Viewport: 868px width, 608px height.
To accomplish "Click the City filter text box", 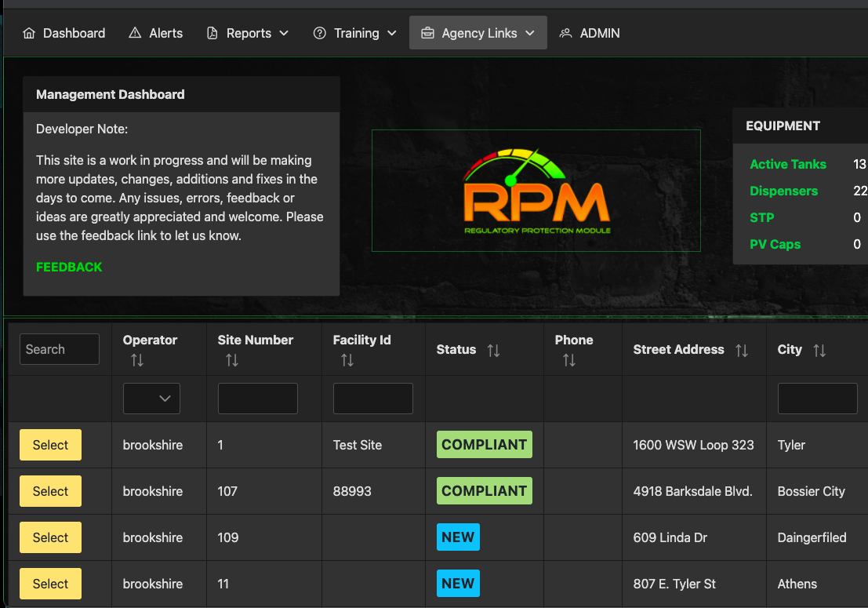I will coord(817,399).
